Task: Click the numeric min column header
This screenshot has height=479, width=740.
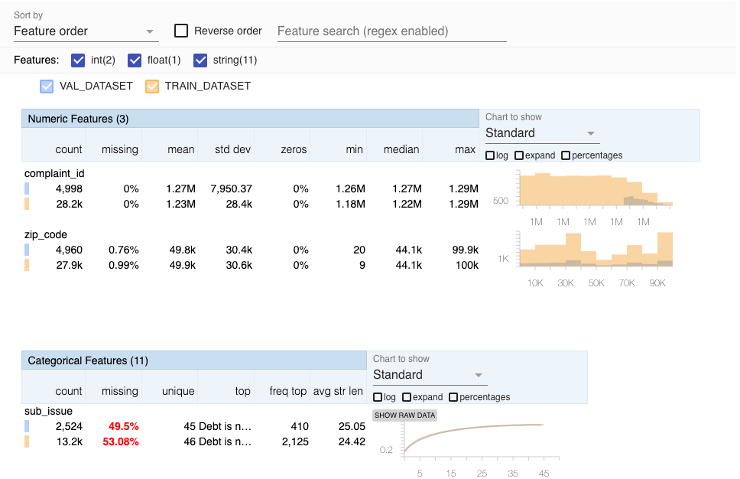Action: pyautogui.click(x=354, y=150)
